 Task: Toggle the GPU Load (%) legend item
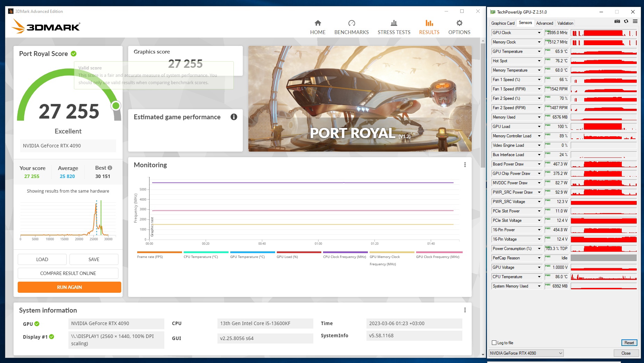299,255
